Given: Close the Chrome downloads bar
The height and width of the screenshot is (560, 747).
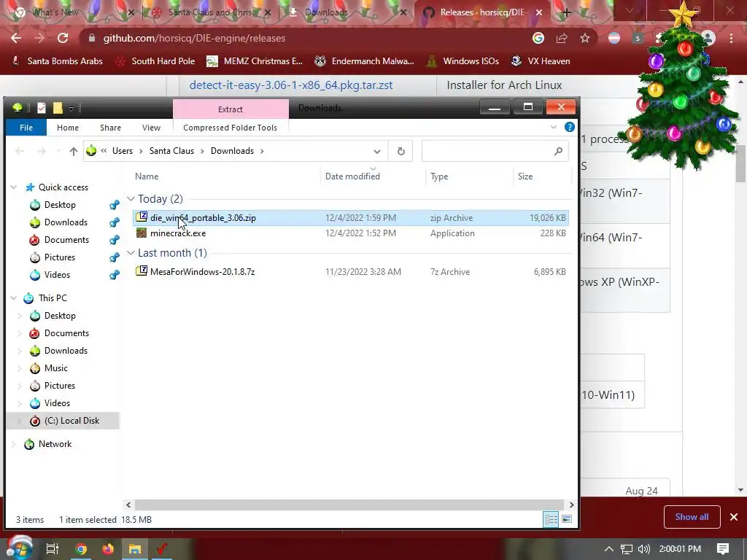Looking at the screenshot, I should coord(734,517).
